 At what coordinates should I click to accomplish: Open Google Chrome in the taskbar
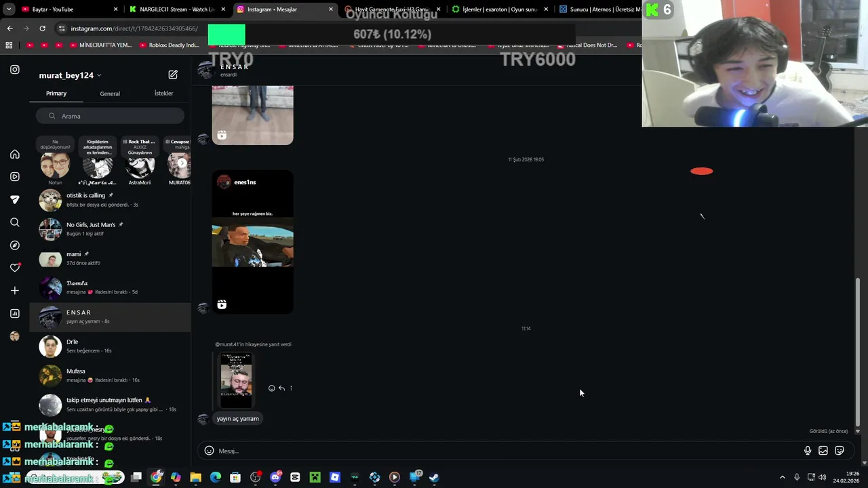pyautogui.click(x=156, y=477)
